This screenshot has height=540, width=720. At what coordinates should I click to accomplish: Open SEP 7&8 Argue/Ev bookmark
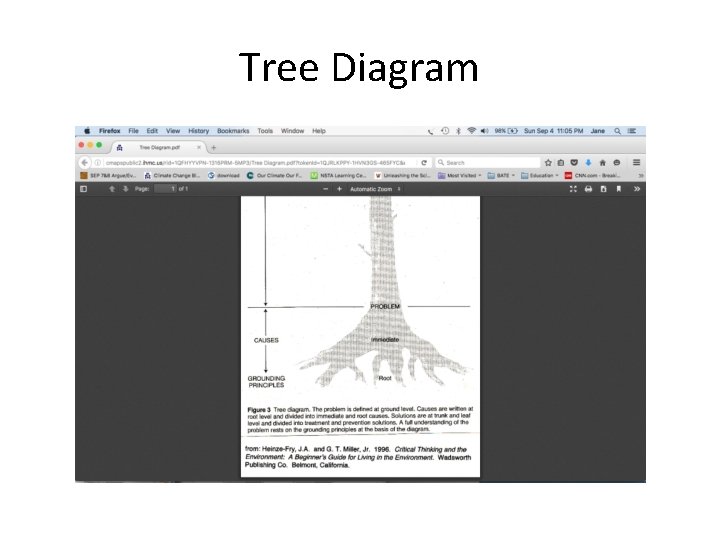(x=108, y=175)
